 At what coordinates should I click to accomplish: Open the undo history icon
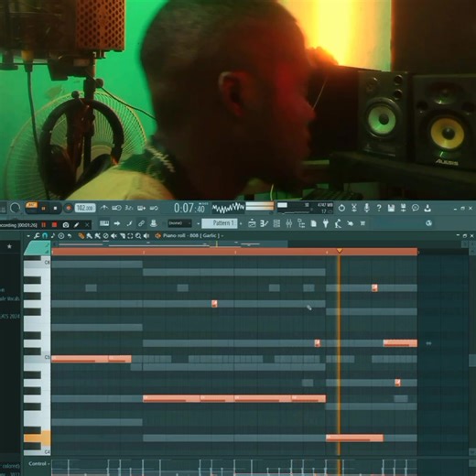coord(341,208)
